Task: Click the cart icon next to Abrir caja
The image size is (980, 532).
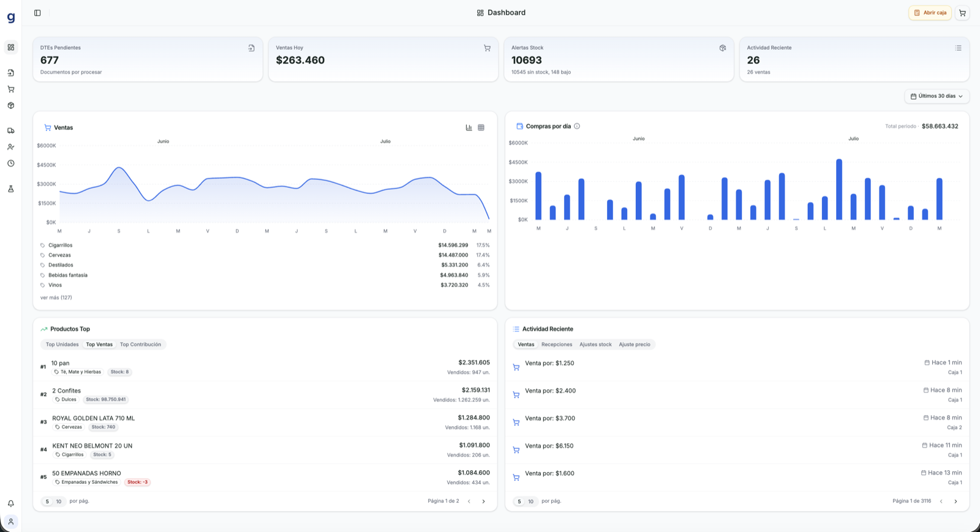Action: point(962,13)
